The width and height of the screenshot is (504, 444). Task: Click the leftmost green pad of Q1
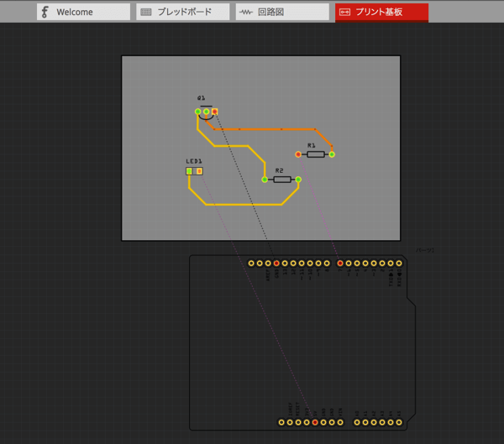197,112
